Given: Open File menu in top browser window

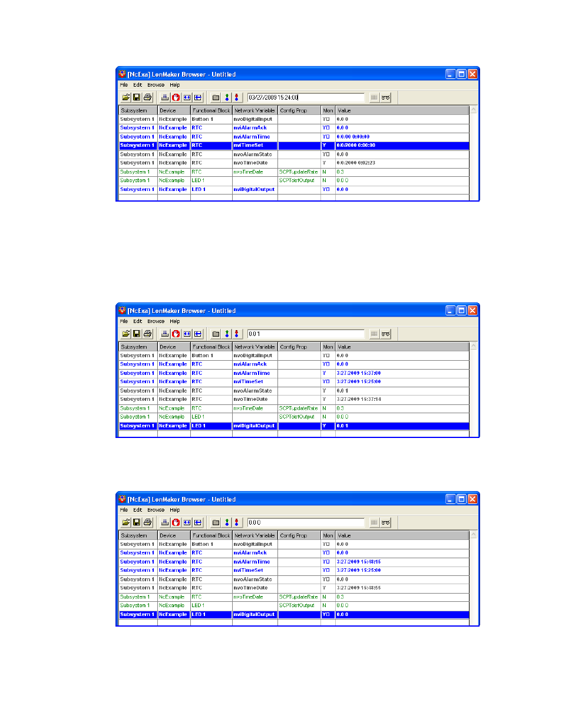Looking at the screenshot, I should point(124,85).
